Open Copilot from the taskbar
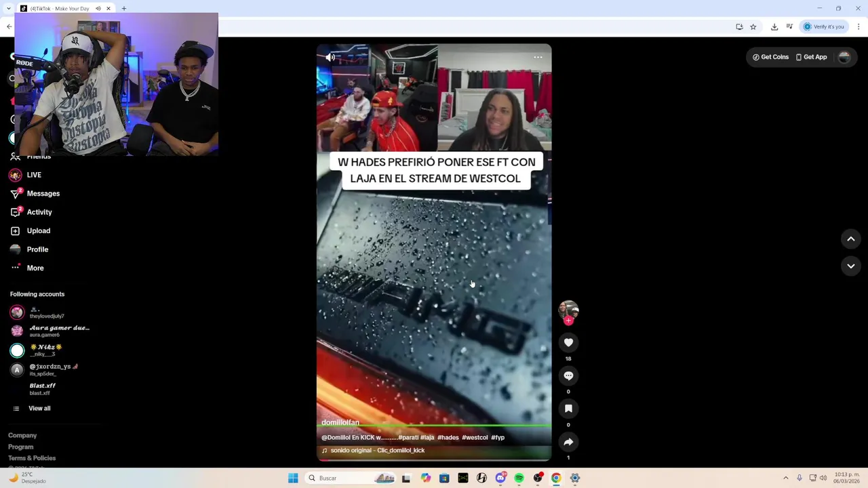 (425, 478)
